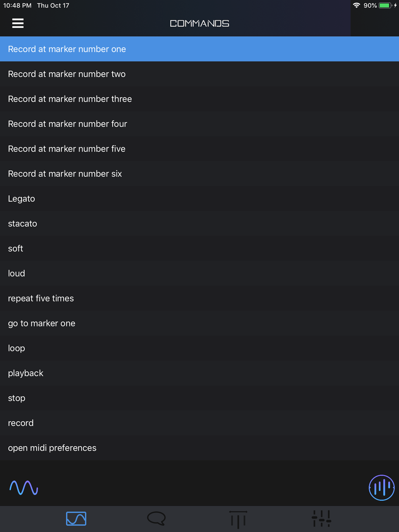This screenshot has height=532, width=399.
Task: Check the battery status icon
Action: pyautogui.click(x=385, y=6)
